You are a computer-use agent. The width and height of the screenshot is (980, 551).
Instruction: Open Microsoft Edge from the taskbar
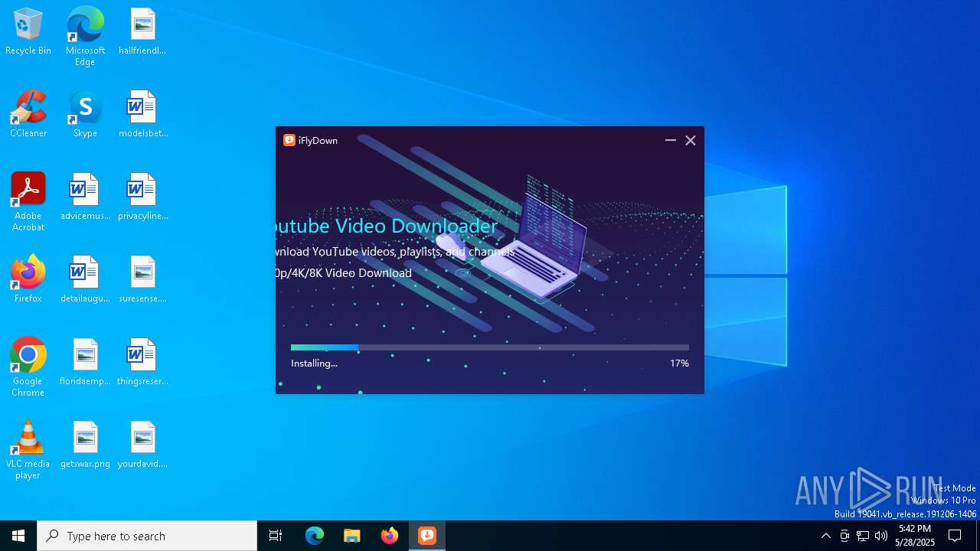pos(315,536)
